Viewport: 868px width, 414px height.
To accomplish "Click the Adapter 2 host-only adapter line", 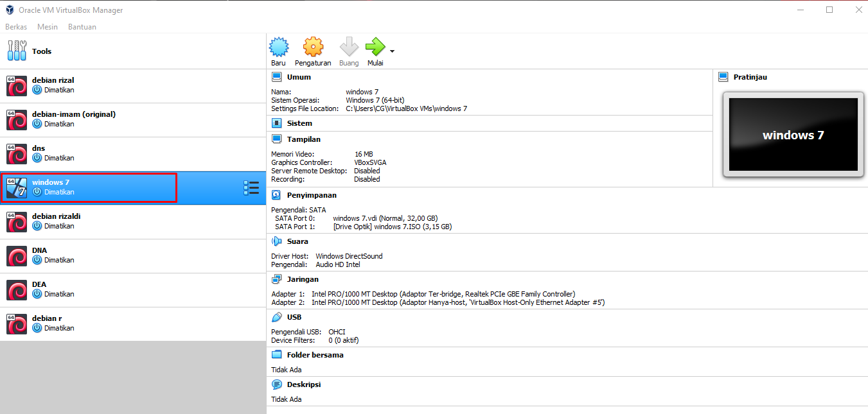I will click(438, 302).
